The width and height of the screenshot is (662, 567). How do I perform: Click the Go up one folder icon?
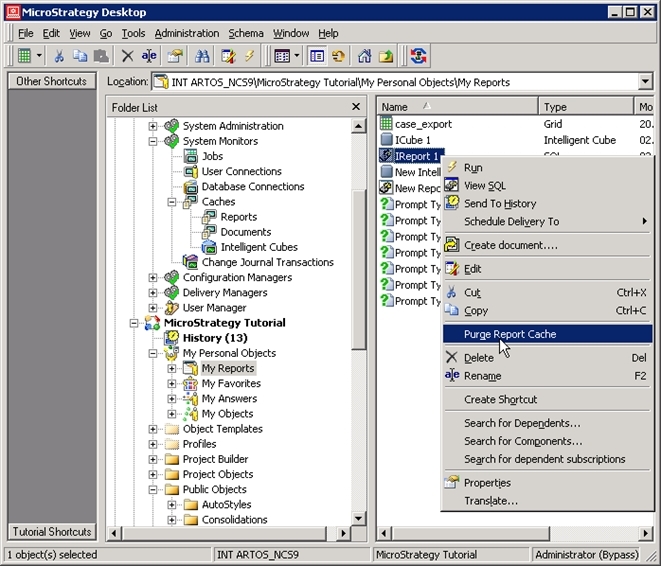click(x=386, y=55)
